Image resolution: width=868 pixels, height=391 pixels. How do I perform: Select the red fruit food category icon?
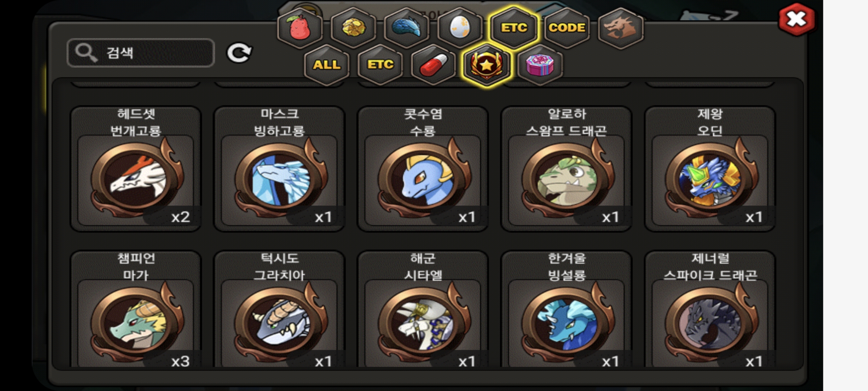pyautogui.click(x=300, y=28)
